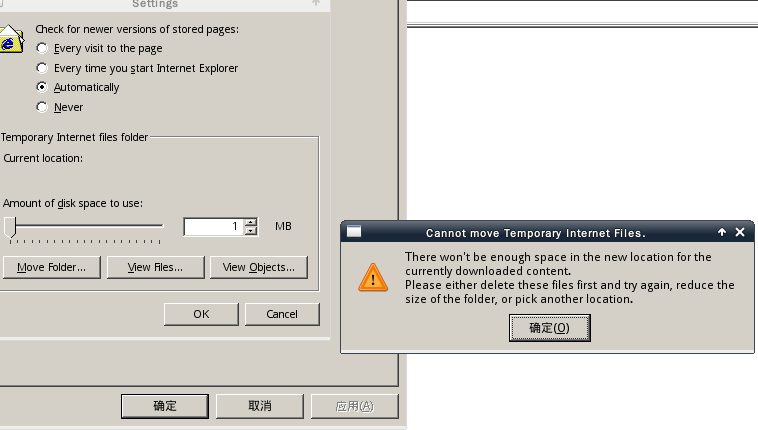Confirm the error dialog with 确定(O)
Image resolution: width=758 pixels, height=430 pixels.
550,328
